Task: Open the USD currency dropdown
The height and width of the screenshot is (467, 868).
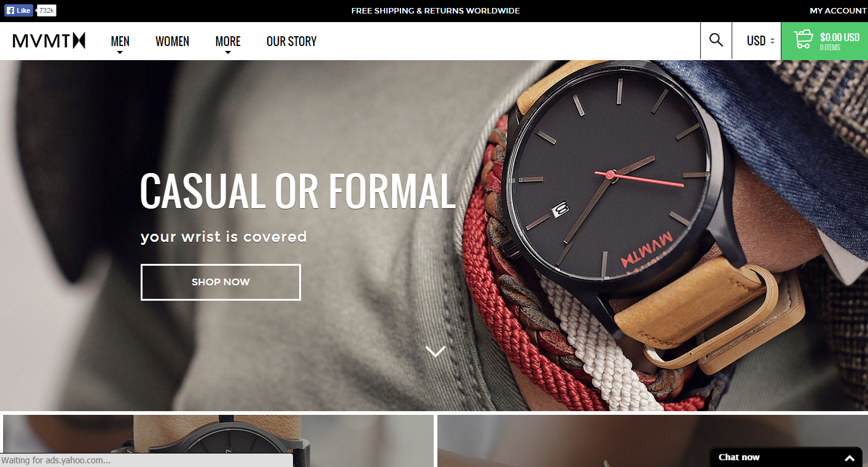Action: pyautogui.click(x=760, y=41)
